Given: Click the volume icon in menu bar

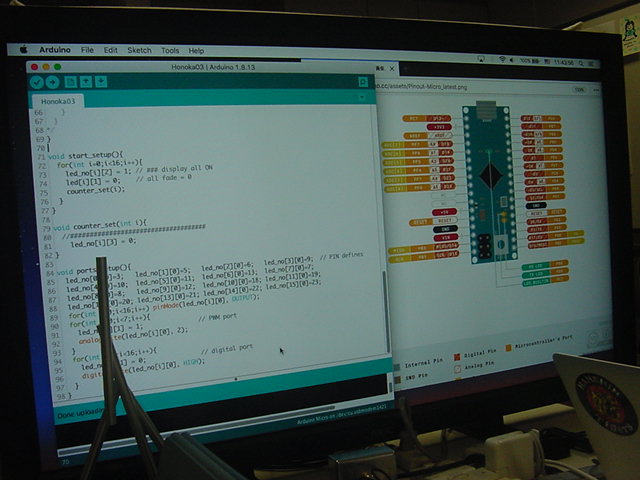Looking at the screenshot, I should [x=511, y=60].
